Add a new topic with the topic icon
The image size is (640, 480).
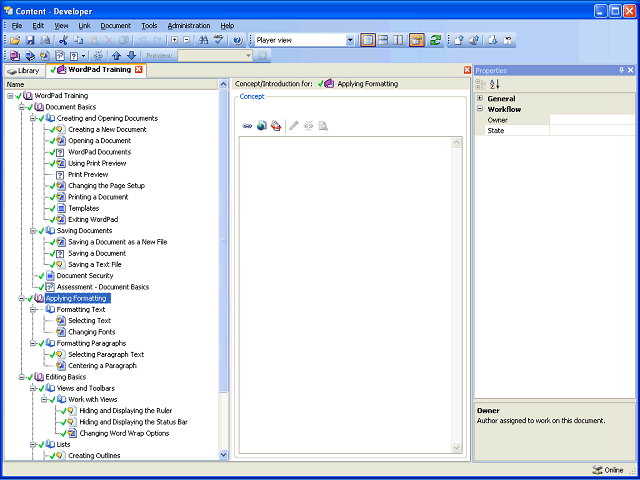[44, 56]
